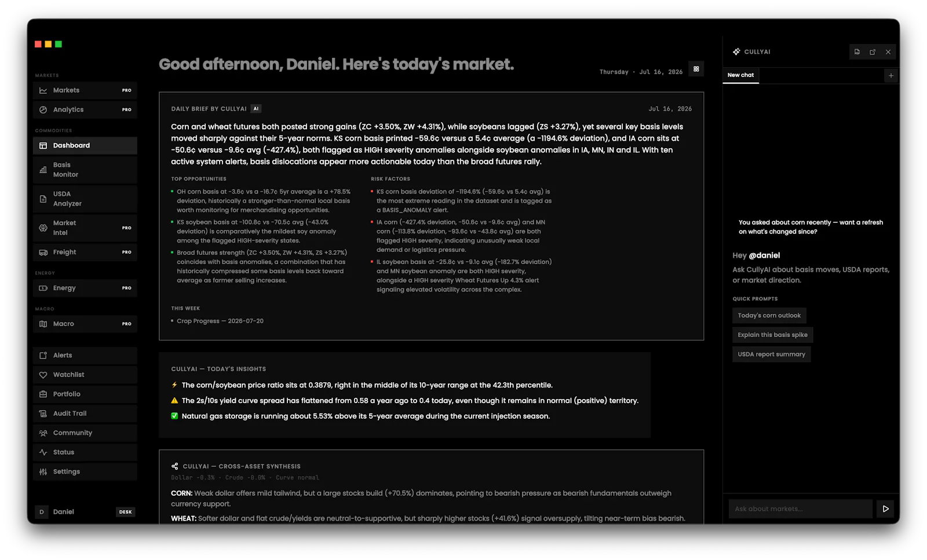Click the grid layout icon near the date
Viewport: 927px width, 560px height.
coord(696,69)
